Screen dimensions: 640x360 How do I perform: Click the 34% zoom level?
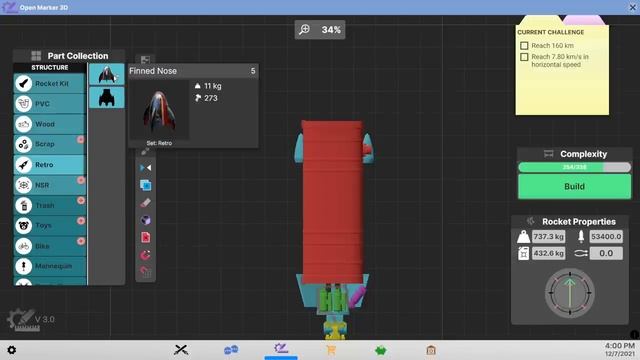coord(331,30)
